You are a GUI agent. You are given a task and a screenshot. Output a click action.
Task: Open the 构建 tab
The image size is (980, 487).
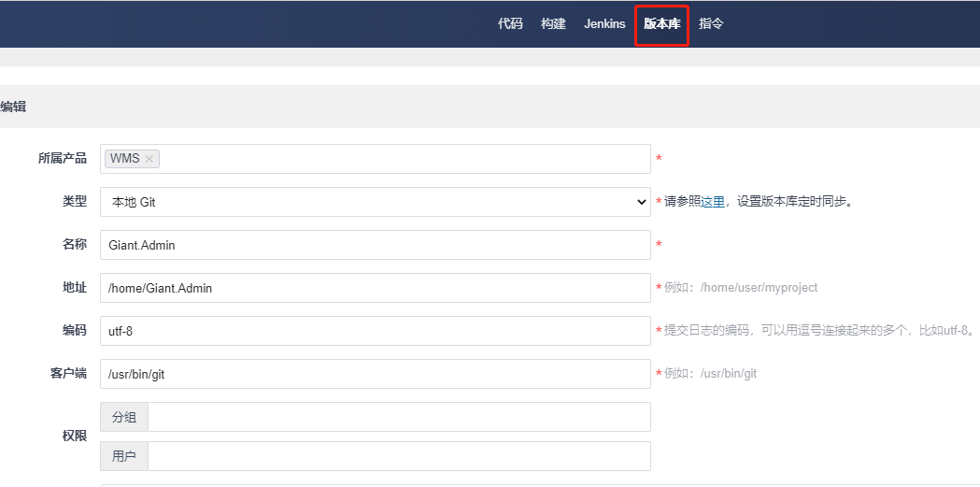point(553,24)
